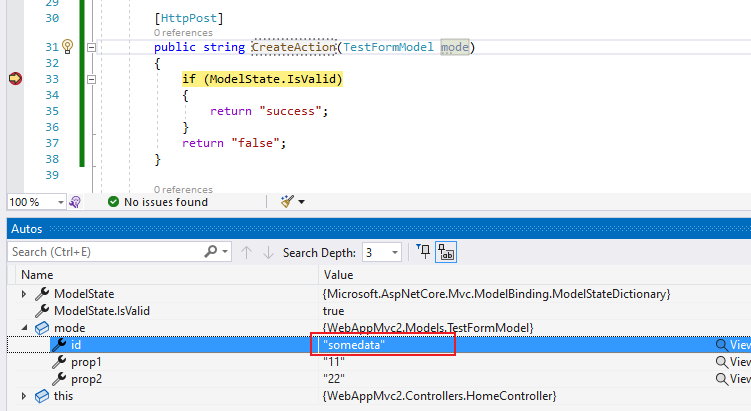
Task: Open the 100 % zoom level dropdown
Action: pyautogui.click(x=60, y=202)
